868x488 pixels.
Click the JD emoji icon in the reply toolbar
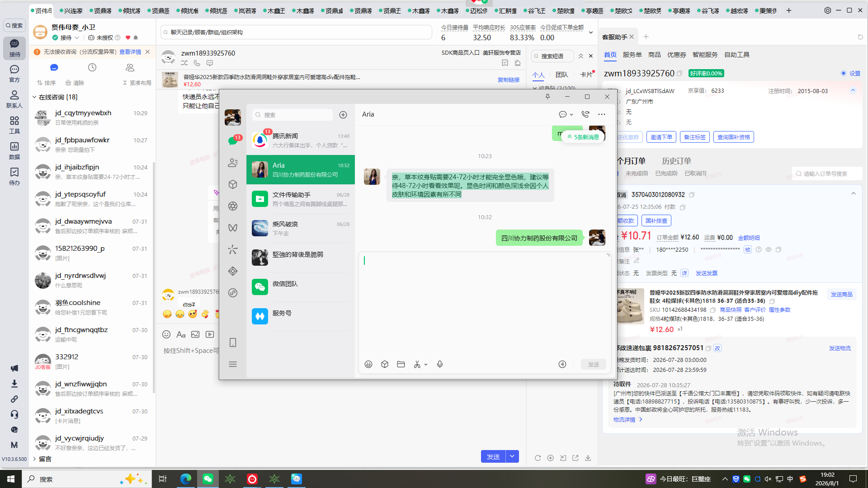pyautogui.click(x=166, y=334)
